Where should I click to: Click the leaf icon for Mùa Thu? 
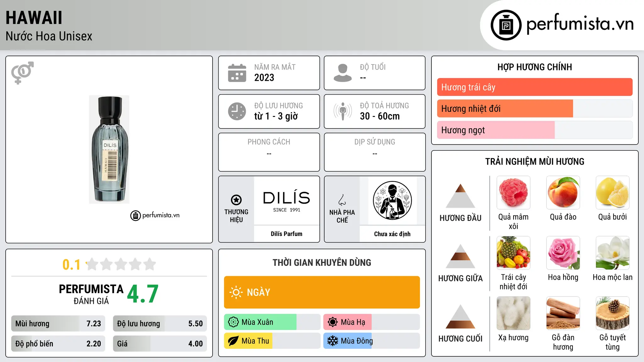click(233, 341)
